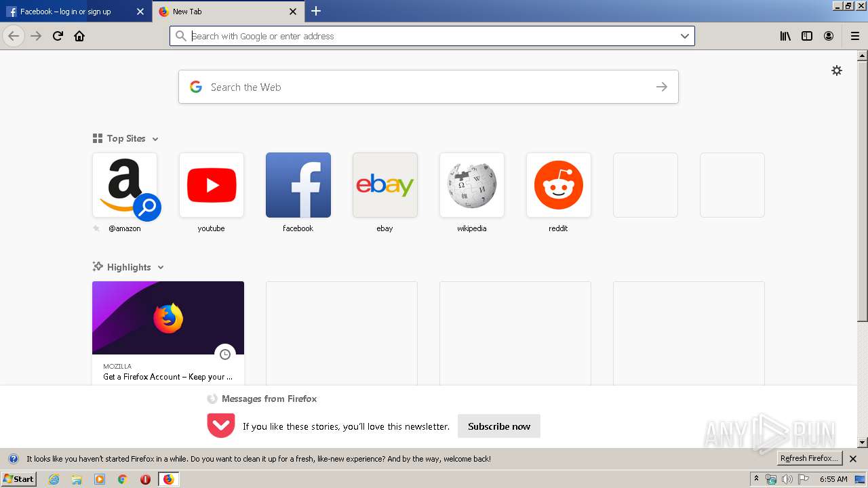Click the Action Center flag icon

804,479
